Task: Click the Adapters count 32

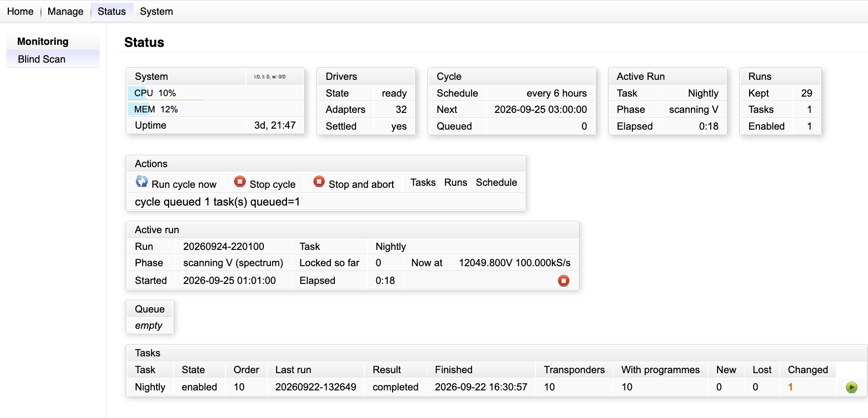Action: [x=401, y=109]
